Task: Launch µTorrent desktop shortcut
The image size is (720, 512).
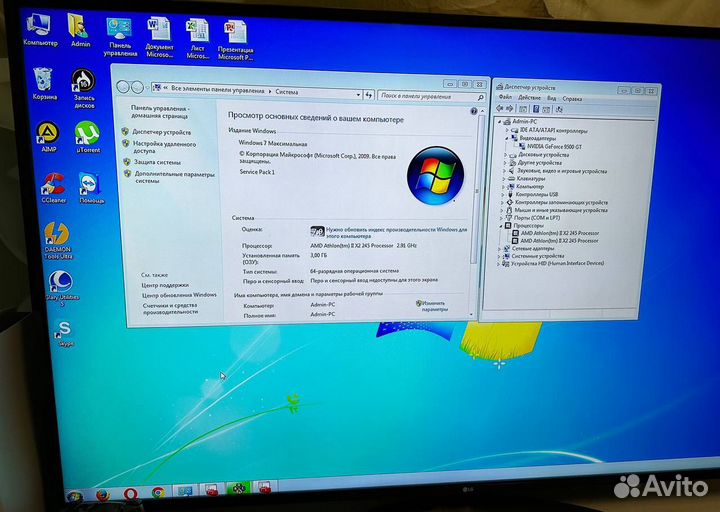Action: pos(88,137)
